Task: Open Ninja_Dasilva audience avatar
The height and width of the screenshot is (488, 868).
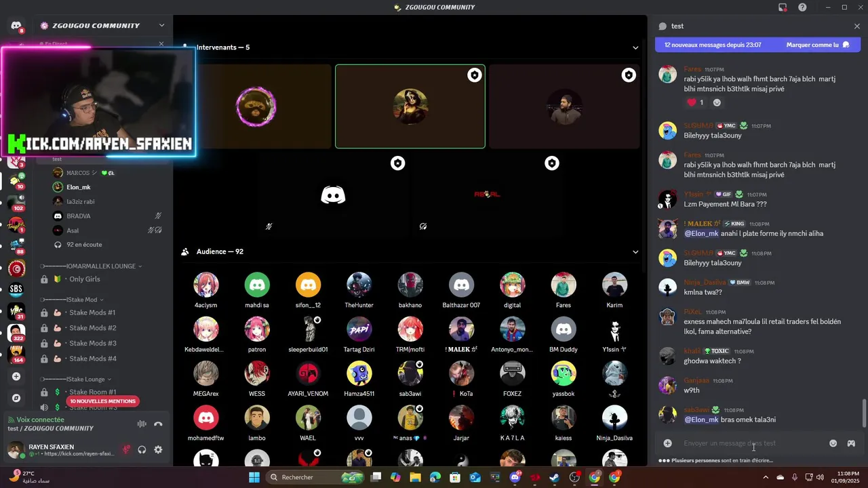Action: point(614,418)
